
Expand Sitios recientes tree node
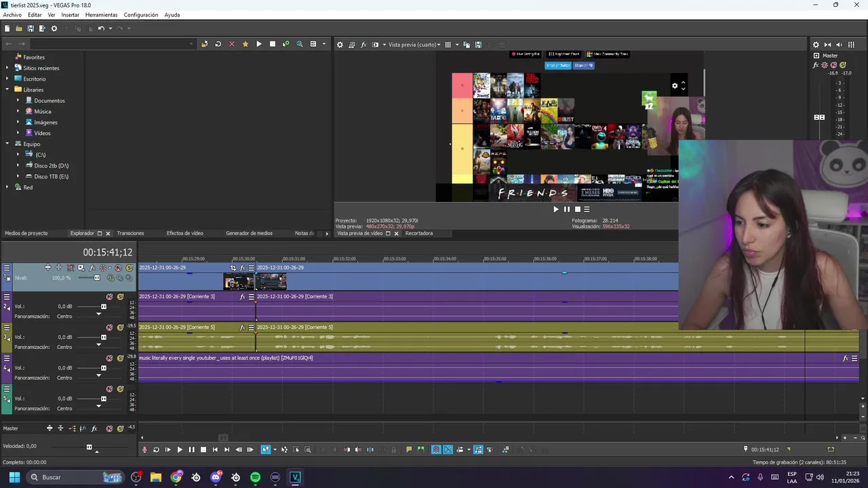(7, 68)
